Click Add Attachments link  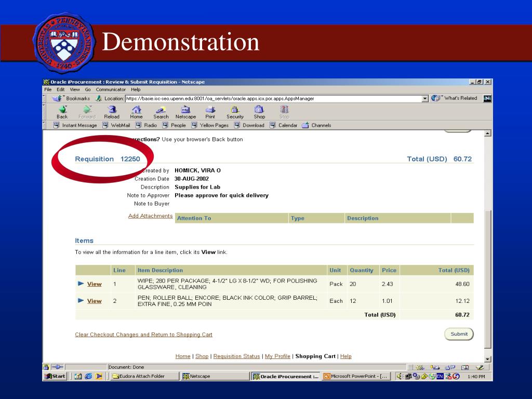tap(150, 216)
